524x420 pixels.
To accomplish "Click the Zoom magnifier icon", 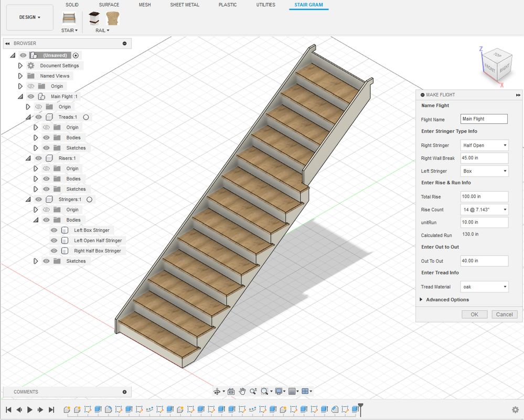I will (253, 391).
